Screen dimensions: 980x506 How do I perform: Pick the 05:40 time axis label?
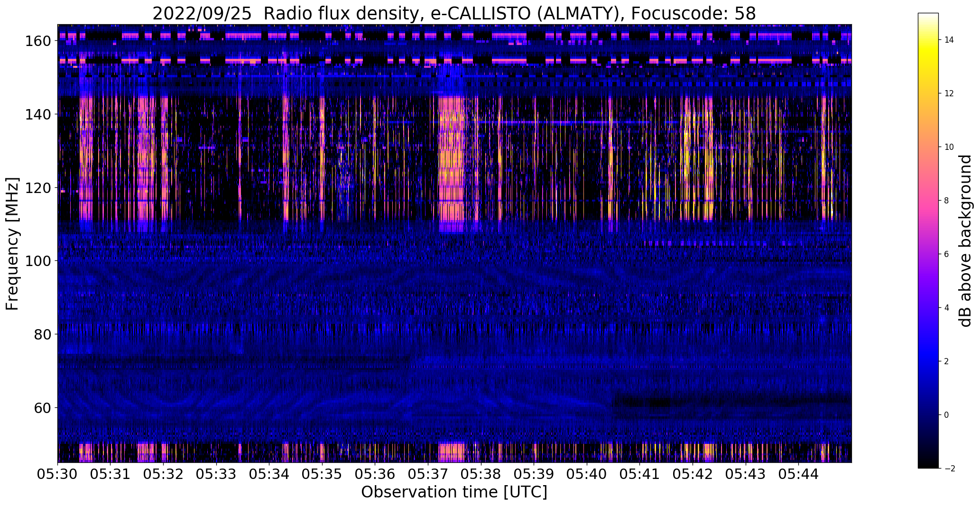(587, 474)
